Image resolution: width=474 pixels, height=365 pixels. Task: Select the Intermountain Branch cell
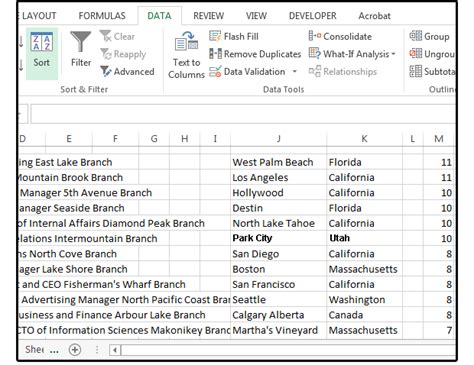[x=88, y=239]
